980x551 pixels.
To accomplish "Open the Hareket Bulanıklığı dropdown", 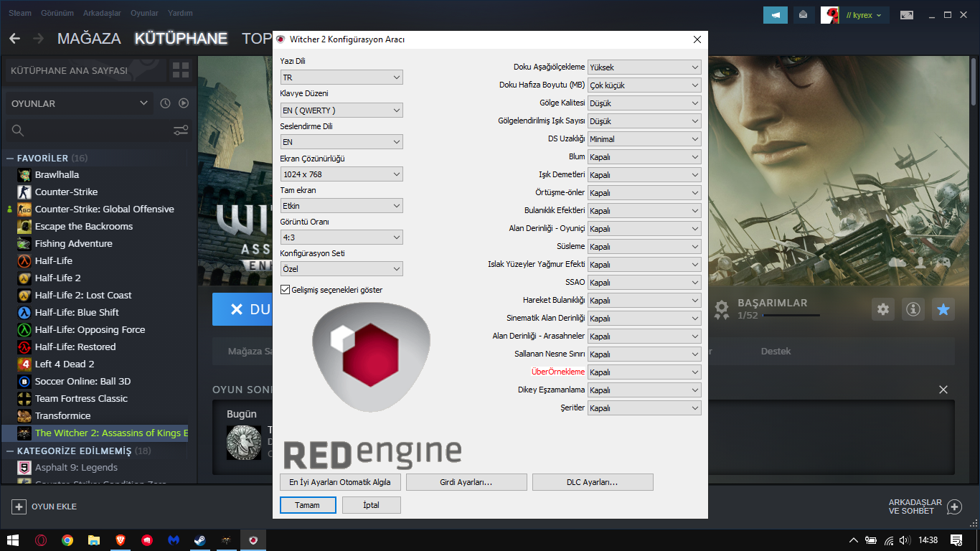I will 644,300.
